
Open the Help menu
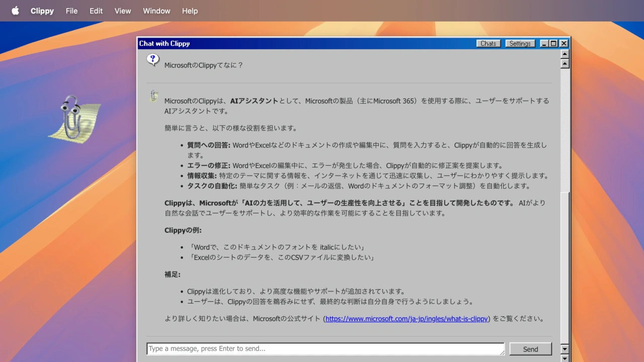coord(190,11)
